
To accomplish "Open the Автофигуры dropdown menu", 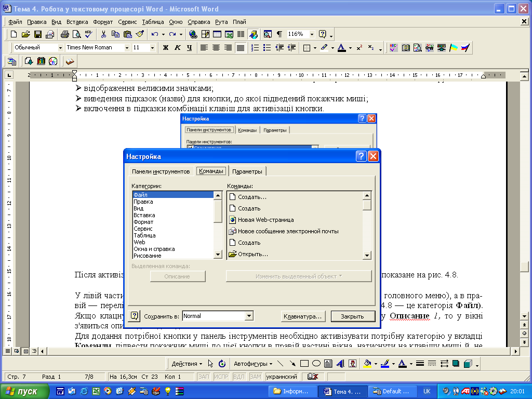I will coord(253,364).
